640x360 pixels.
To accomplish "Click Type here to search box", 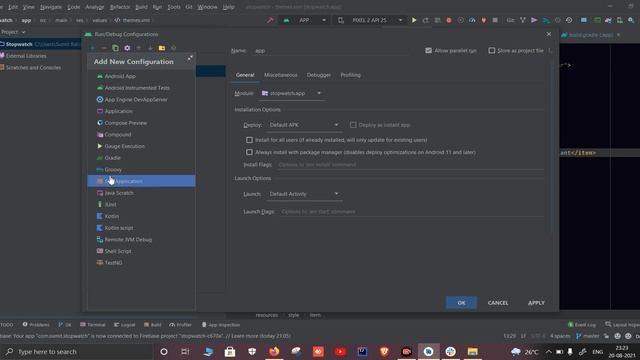I will [x=76, y=351].
